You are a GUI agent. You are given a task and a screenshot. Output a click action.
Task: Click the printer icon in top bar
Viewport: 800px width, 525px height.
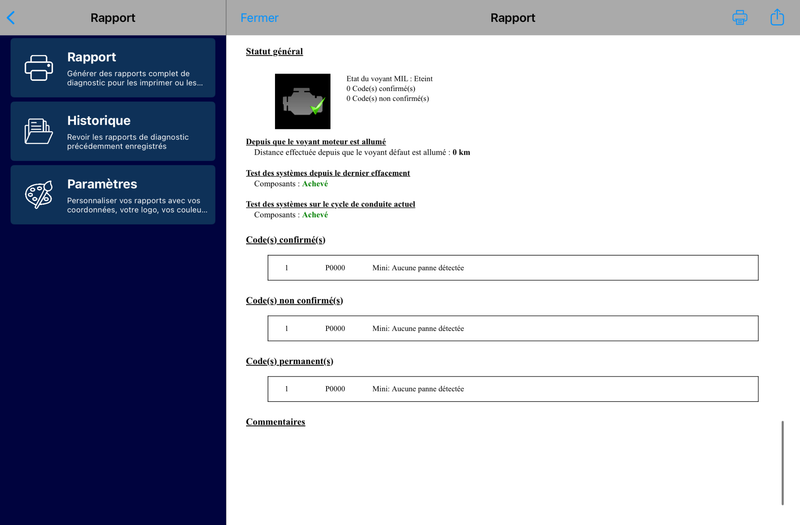click(x=740, y=17)
